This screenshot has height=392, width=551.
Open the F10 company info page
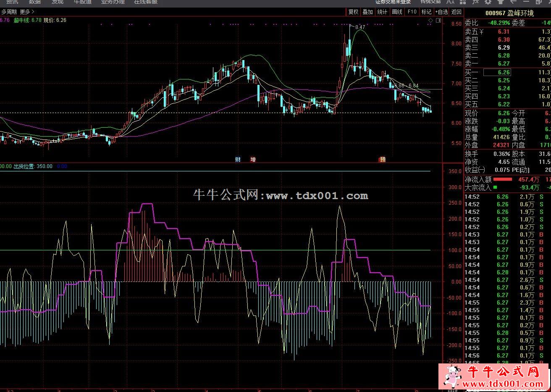412,12
